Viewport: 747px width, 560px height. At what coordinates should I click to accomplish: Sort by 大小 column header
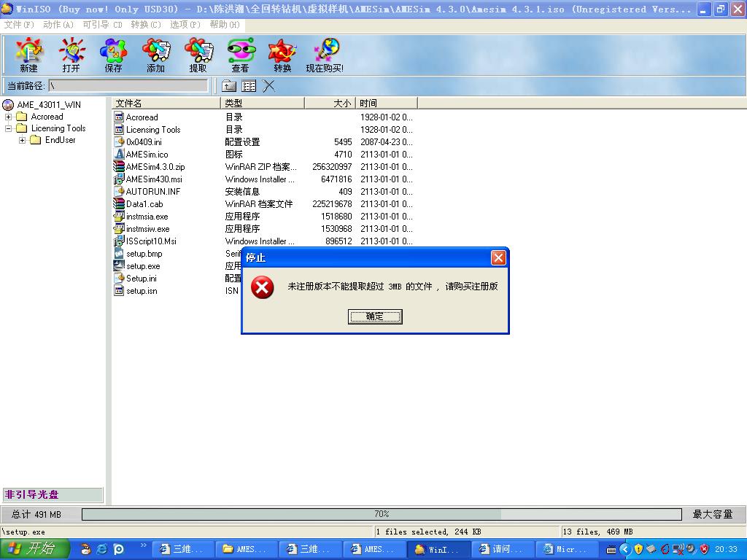point(330,103)
